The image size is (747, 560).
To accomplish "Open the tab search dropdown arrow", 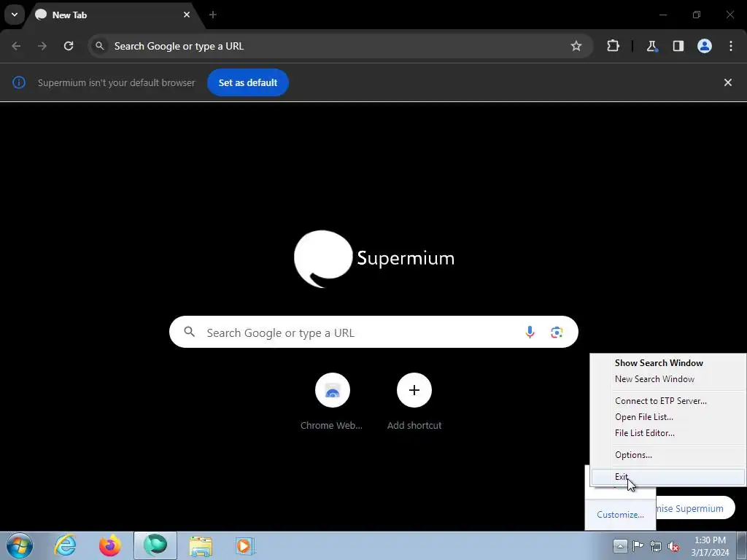I will tap(15, 15).
